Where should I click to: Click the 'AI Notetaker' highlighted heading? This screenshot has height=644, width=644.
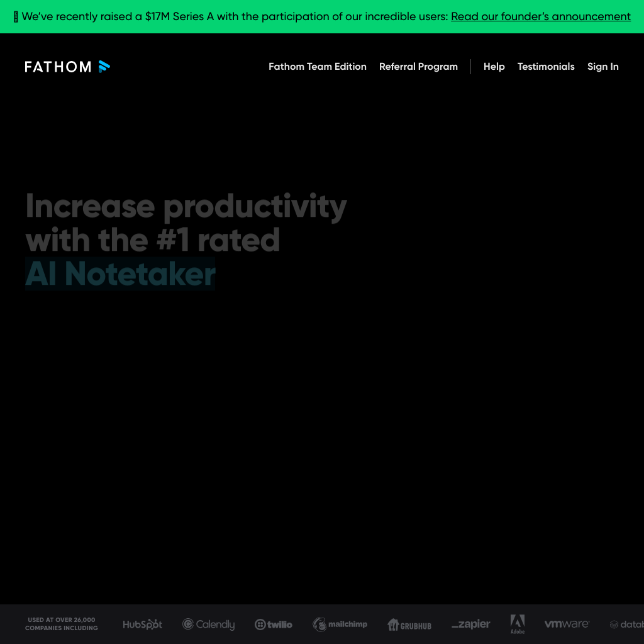coord(120,274)
